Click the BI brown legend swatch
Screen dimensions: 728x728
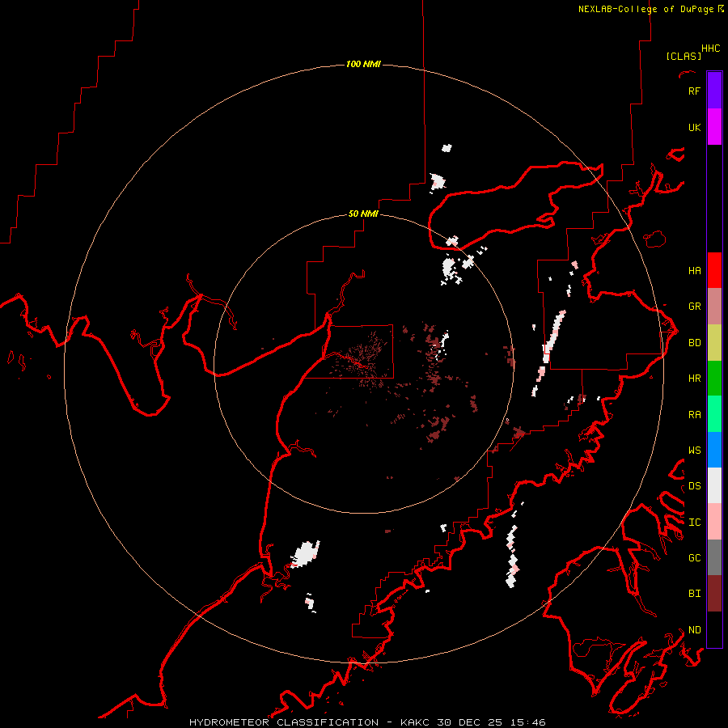714,594
